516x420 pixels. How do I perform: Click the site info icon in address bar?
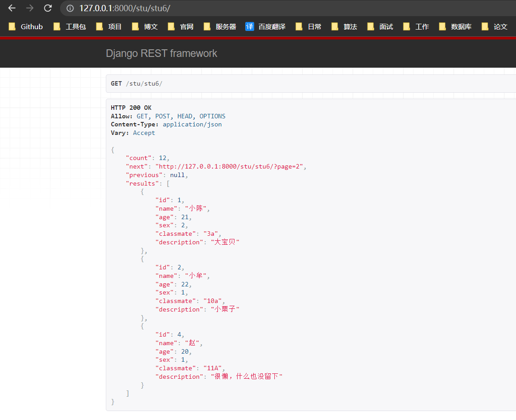click(x=69, y=8)
